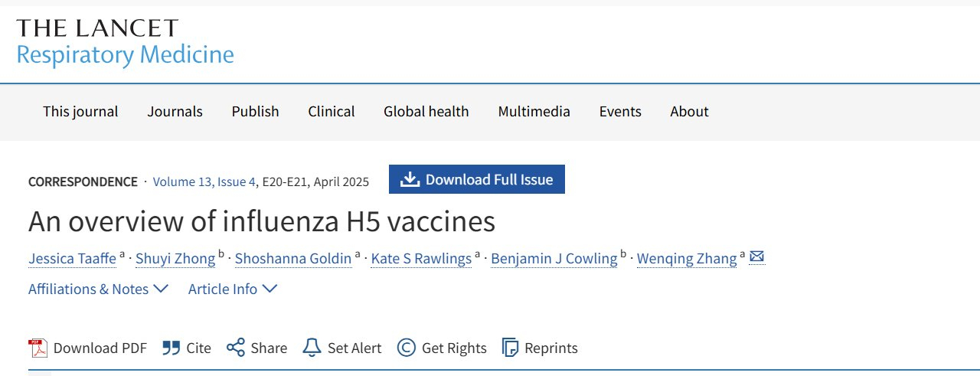The height and width of the screenshot is (376, 980).
Task: Click the Share network icon
Action: (x=235, y=348)
